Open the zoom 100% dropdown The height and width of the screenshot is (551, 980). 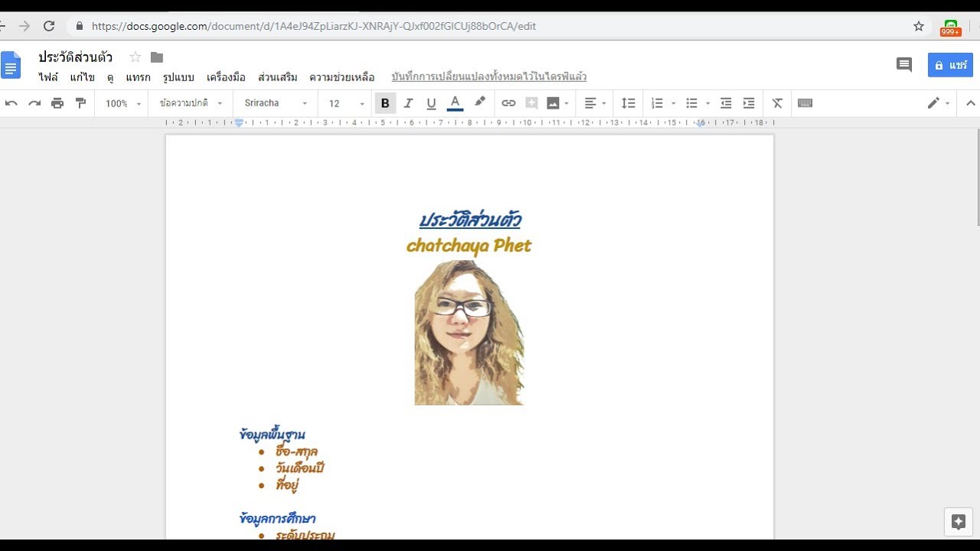coord(123,103)
